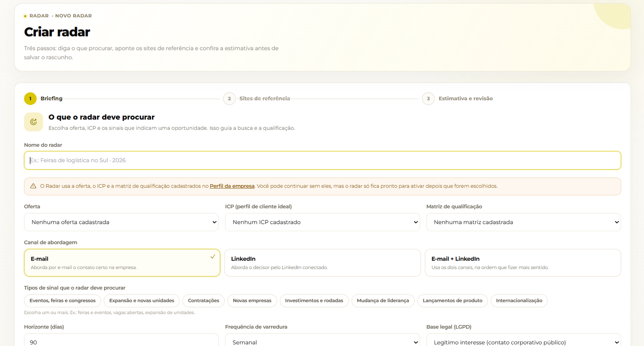Click the checkmark on E-mail card

coord(213,257)
